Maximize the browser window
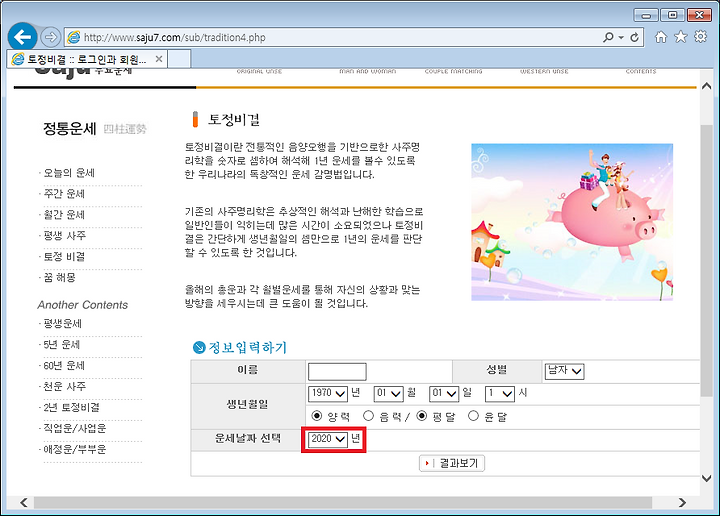 point(672,15)
